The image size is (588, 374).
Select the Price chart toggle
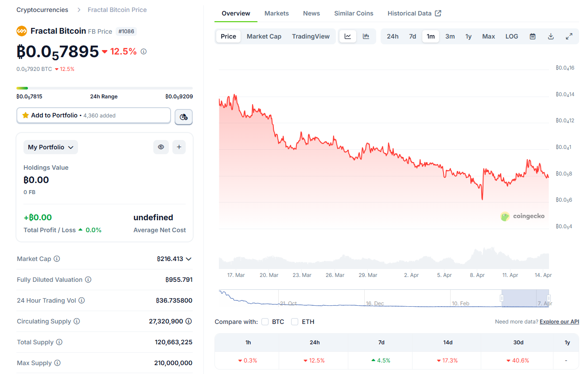click(228, 36)
